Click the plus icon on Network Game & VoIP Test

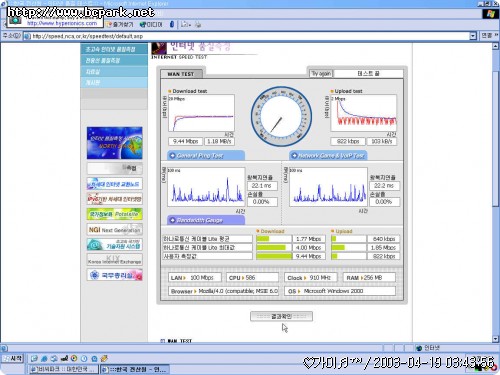pos(294,155)
